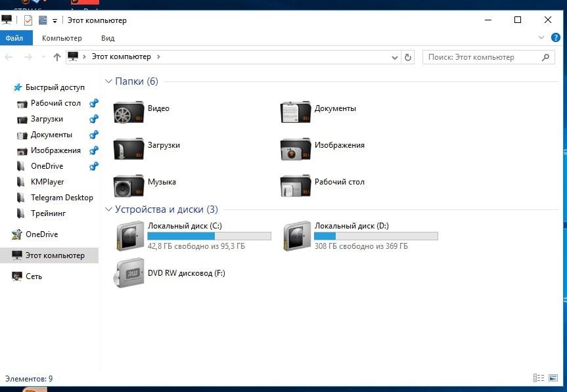567x392 pixels.
Task: Select the OneDrive root node with cloud icon
Action: (x=41, y=234)
